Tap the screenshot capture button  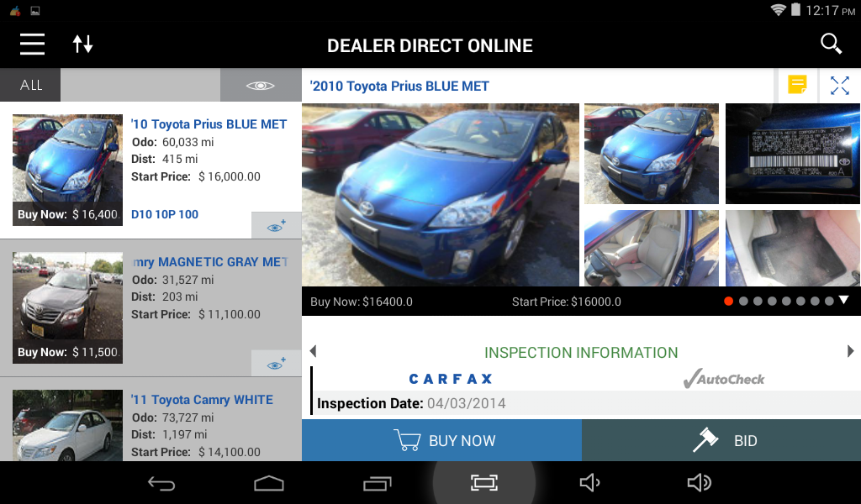click(484, 483)
